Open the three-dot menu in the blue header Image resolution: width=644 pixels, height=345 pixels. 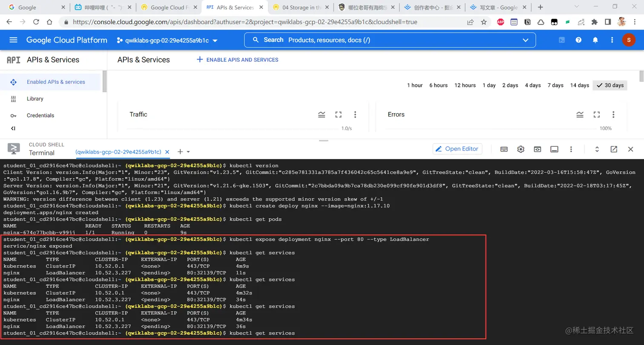click(x=612, y=40)
